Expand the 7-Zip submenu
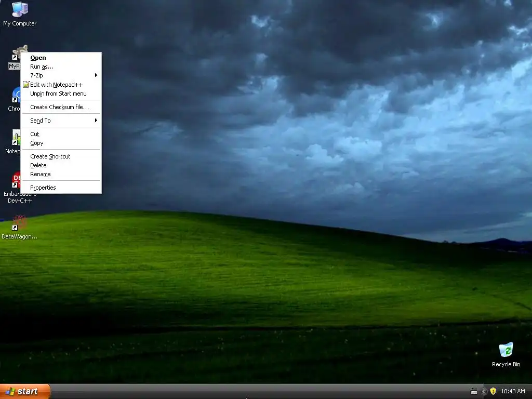This screenshot has height=399, width=532. (61, 75)
